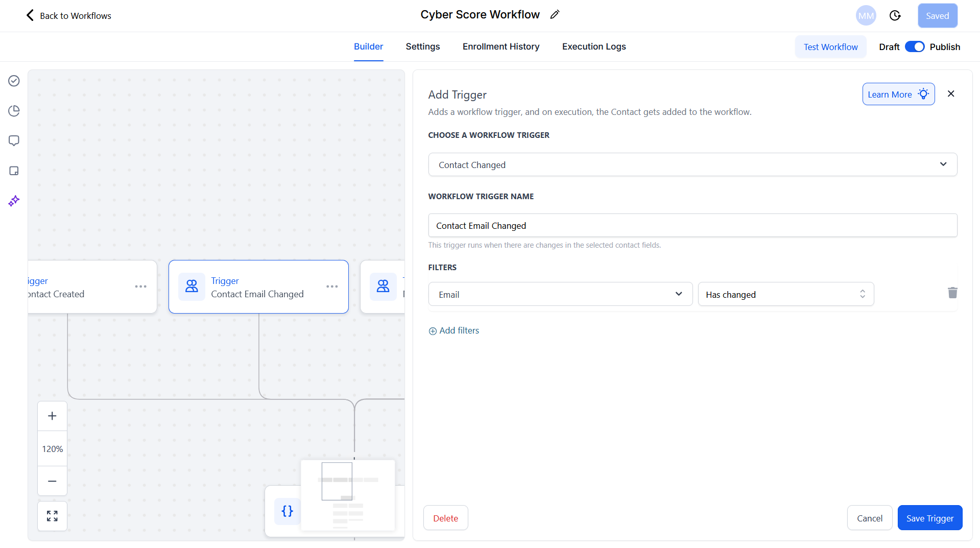Click the Save Trigger button

click(929, 518)
